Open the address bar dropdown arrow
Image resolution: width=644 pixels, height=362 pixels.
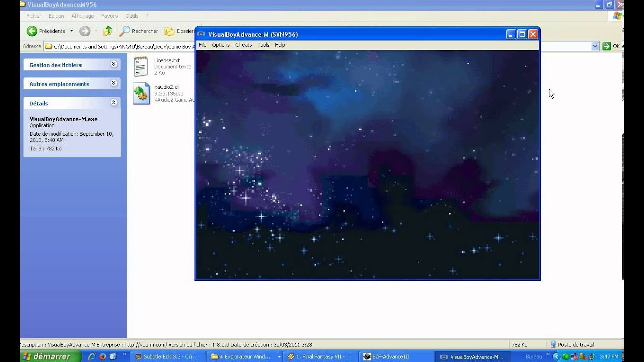595,46
